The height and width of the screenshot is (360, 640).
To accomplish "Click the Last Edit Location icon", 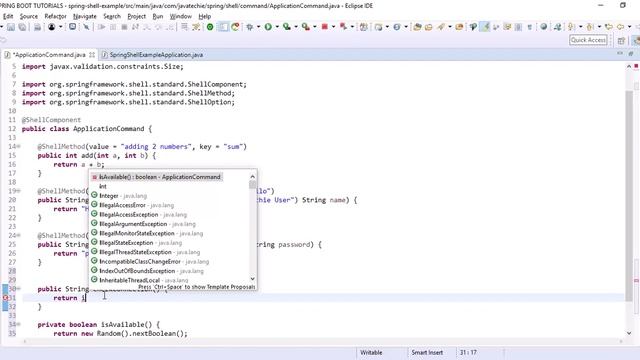I will coord(609,27).
